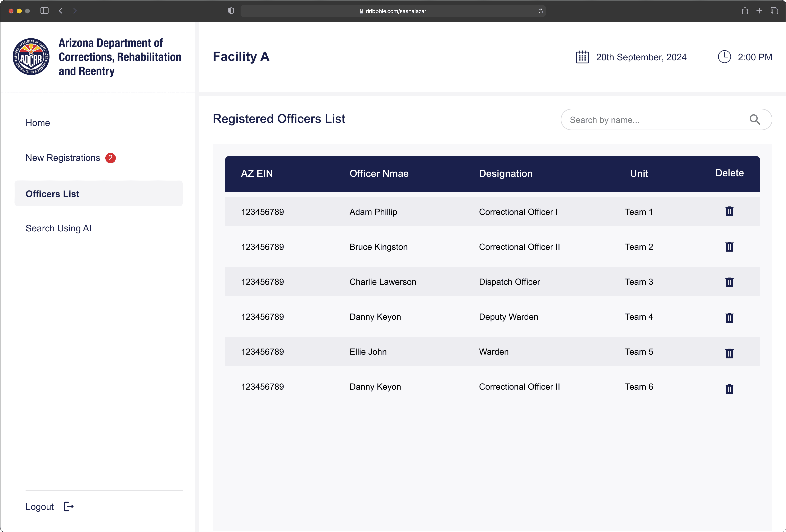Open the Home menu item
The width and height of the screenshot is (786, 532).
[38, 123]
